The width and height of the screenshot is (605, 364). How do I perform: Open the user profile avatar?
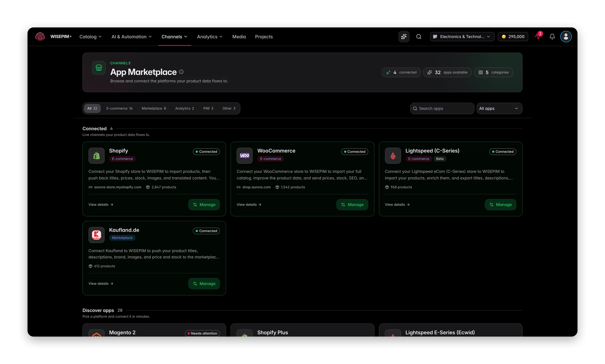[x=566, y=37]
